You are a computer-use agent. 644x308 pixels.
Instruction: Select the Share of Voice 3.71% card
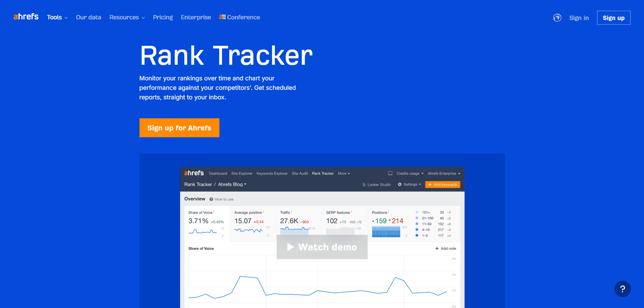[x=207, y=224]
